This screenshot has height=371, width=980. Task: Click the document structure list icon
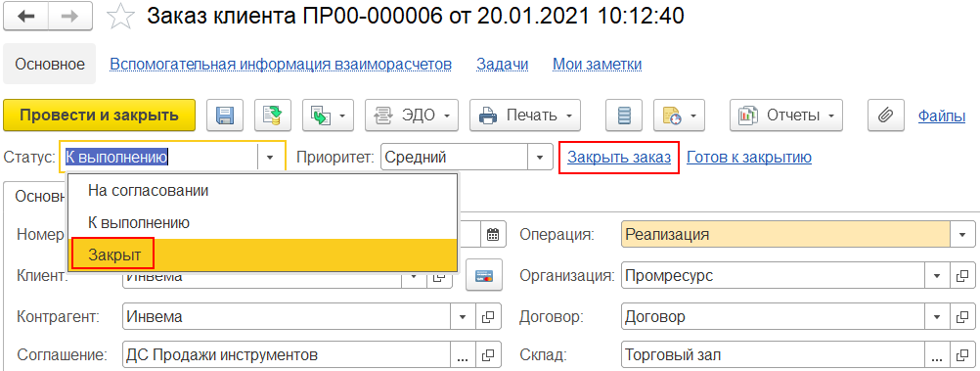tap(624, 116)
